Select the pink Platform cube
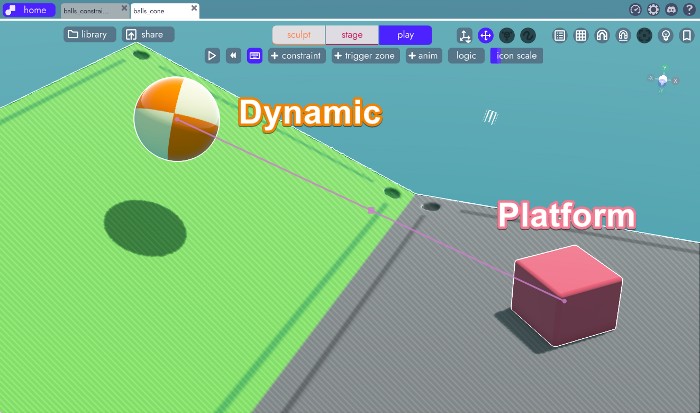Screen dimensions: 700x413 point(565,297)
